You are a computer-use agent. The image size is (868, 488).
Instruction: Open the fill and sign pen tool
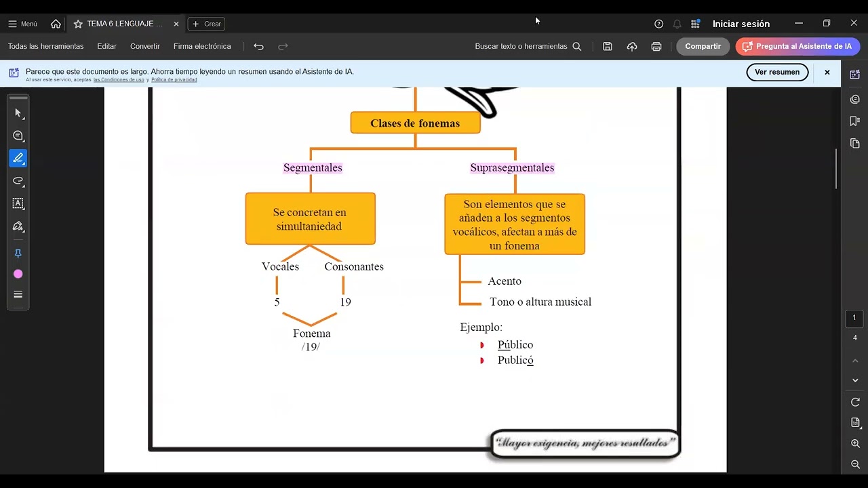[x=18, y=226]
